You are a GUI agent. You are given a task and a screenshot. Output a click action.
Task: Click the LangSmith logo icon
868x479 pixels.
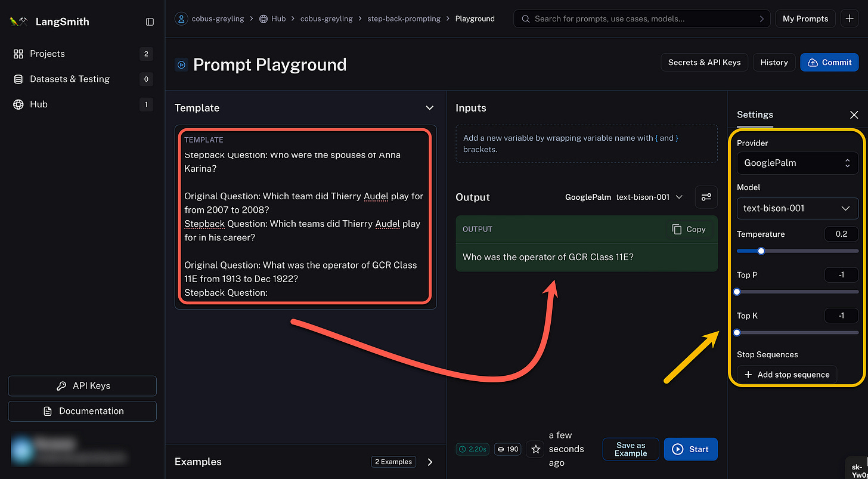click(x=18, y=21)
